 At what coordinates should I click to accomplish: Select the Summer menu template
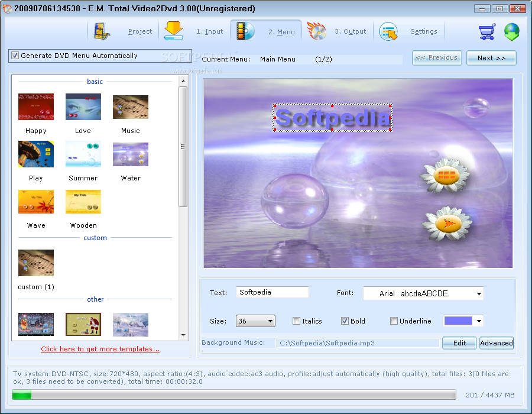pyautogui.click(x=83, y=154)
